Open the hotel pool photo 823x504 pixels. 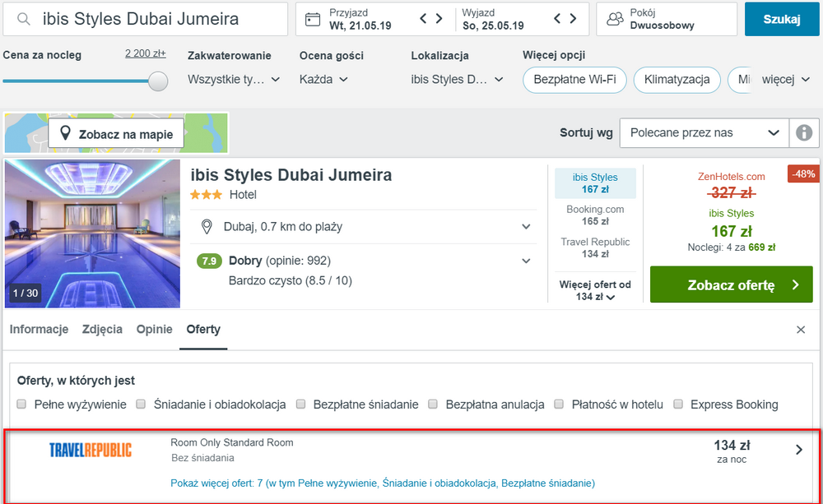pyautogui.click(x=92, y=234)
